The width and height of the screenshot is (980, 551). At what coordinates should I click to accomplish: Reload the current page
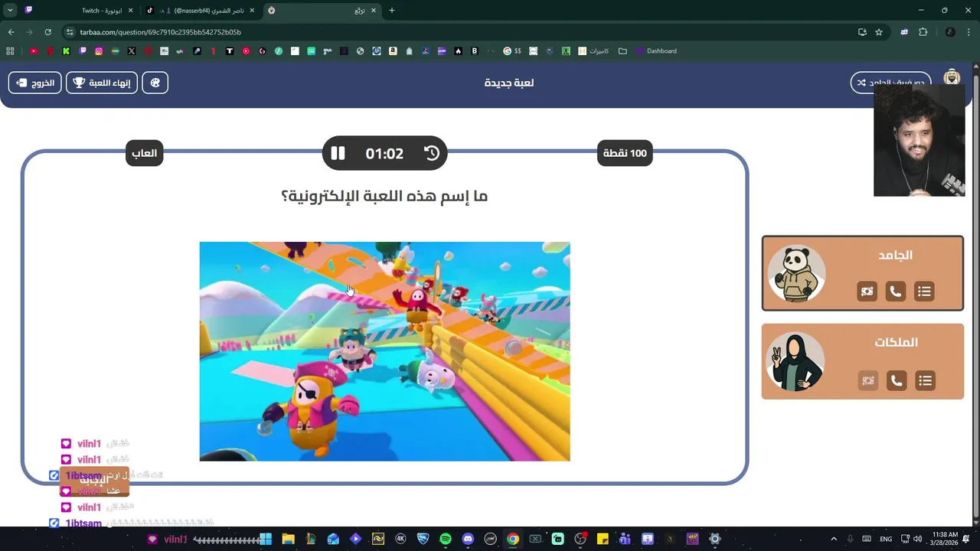coord(47,32)
